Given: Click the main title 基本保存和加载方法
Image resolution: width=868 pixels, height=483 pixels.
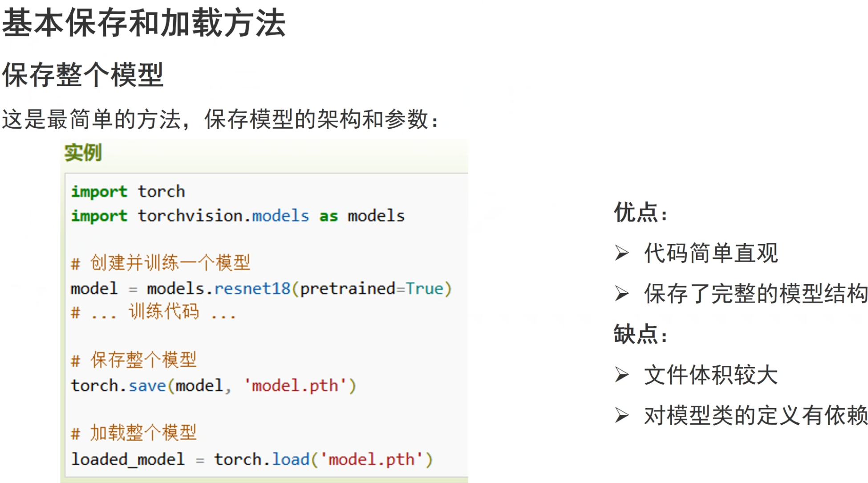Looking at the screenshot, I should tap(144, 23).
